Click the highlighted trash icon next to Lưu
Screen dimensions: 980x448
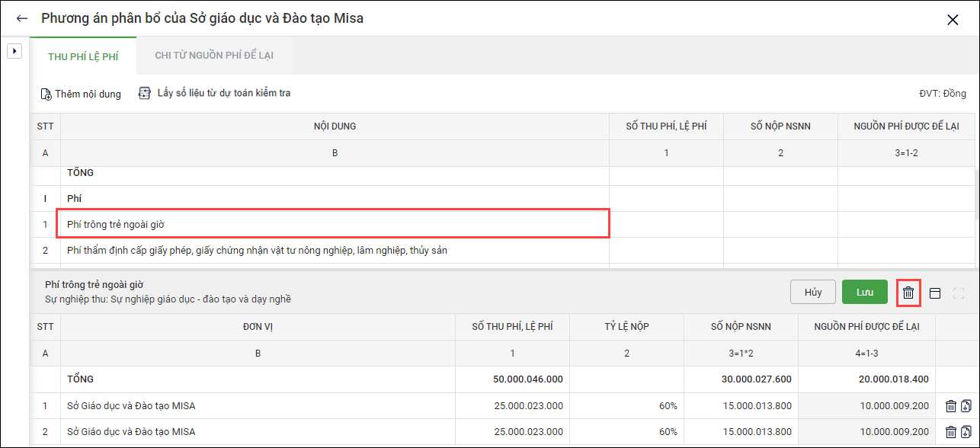click(908, 293)
